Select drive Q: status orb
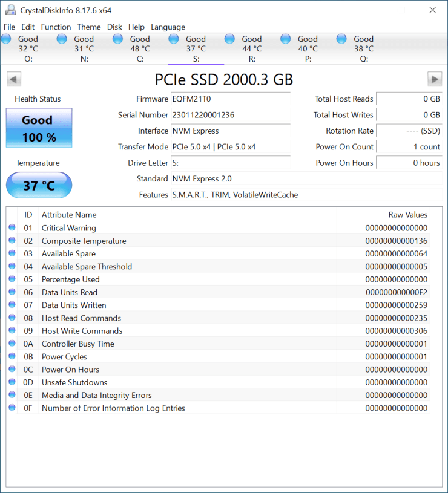Image resolution: width=448 pixels, height=493 pixels. click(x=341, y=39)
